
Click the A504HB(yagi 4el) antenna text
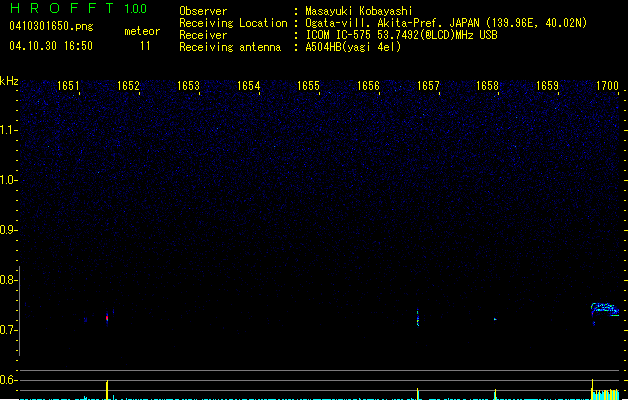[x=353, y=47]
